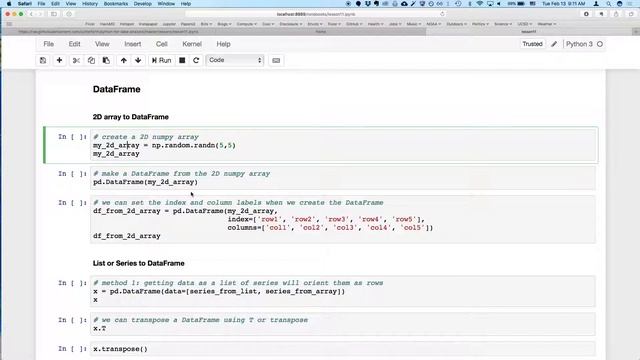This screenshot has width=640, height=360.
Task: Click the kernel idle circle indicator
Action: pos(600,44)
